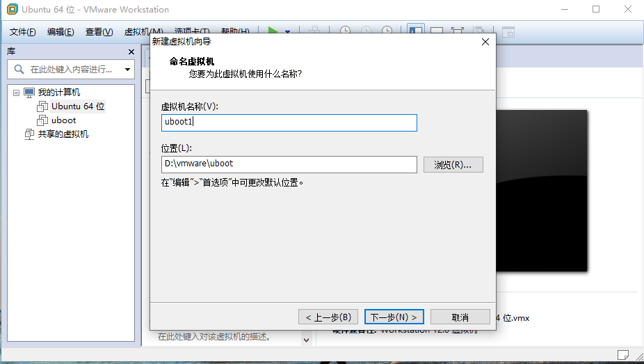Viewport: 644px width, 364px height.
Task: Select 我的计算机 in the library tree
Action: (59, 93)
